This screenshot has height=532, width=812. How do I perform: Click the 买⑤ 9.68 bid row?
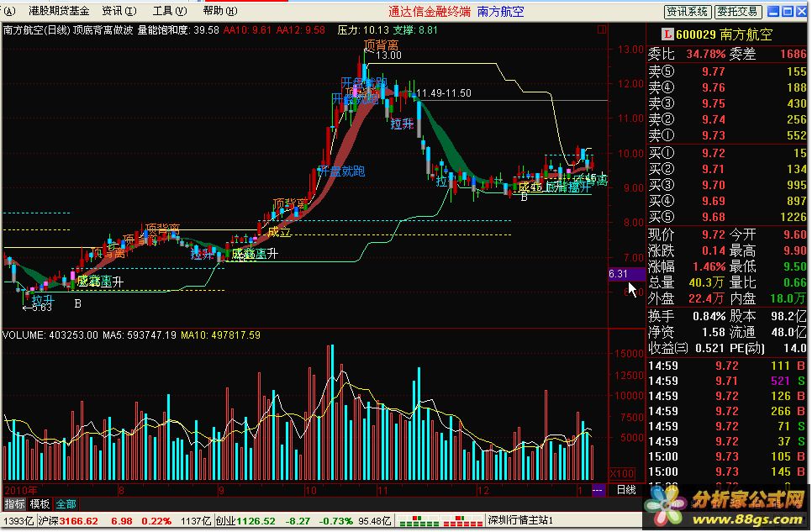pyautogui.click(x=727, y=218)
